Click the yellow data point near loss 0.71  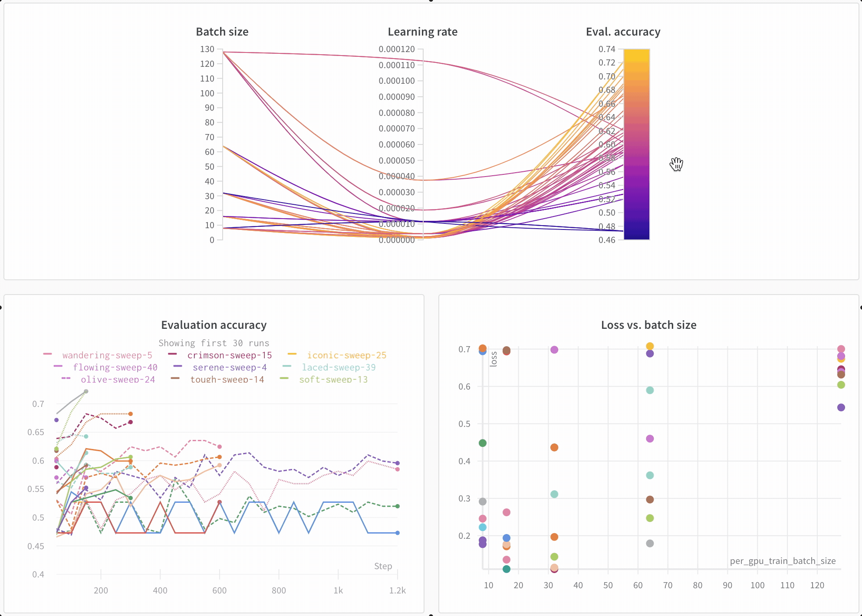point(649,346)
